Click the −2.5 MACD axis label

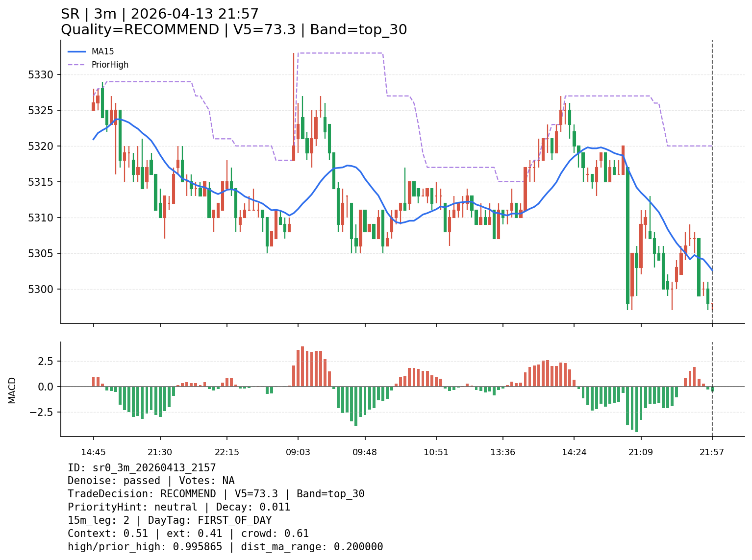tap(43, 412)
